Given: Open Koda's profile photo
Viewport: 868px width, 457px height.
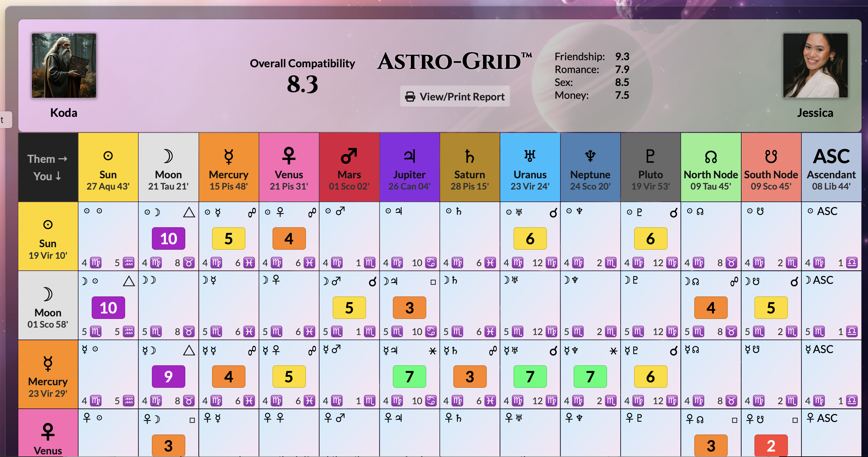Looking at the screenshot, I should [x=64, y=65].
